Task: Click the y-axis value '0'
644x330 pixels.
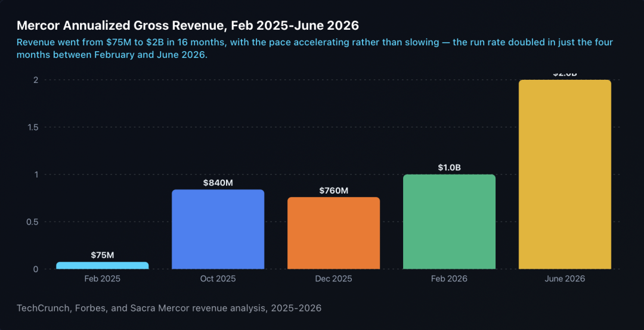Action: (x=36, y=269)
